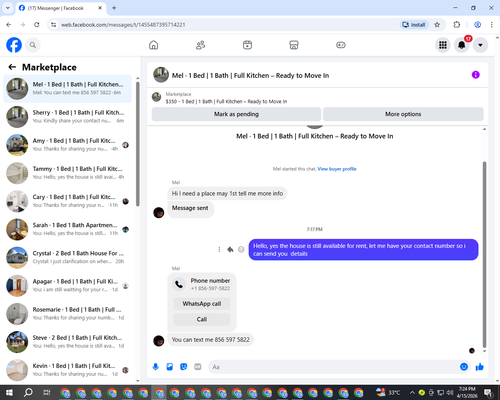Click More options button

403,114
